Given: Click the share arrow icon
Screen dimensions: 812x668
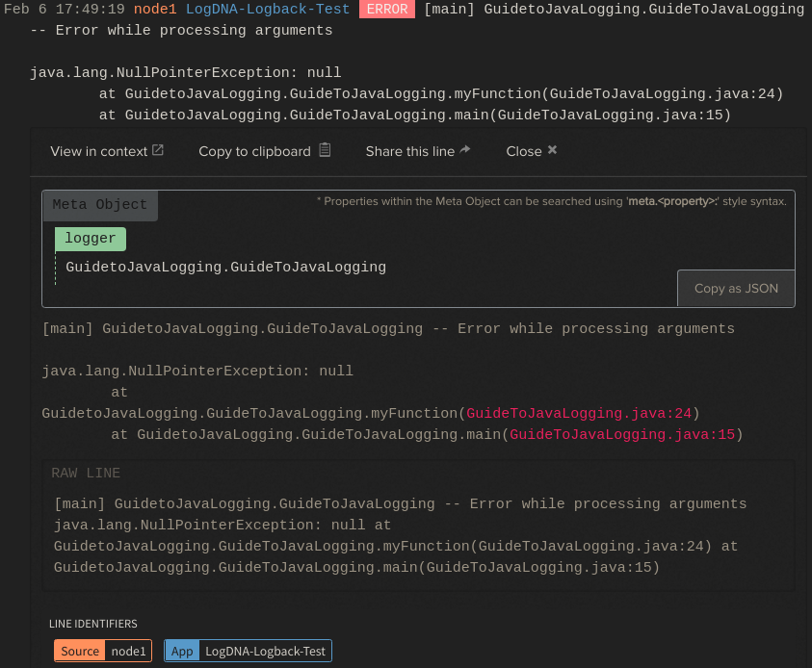Looking at the screenshot, I should [x=464, y=149].
